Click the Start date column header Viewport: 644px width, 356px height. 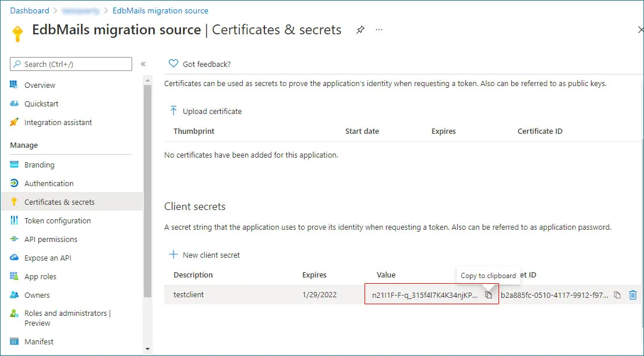click(x=362, y=131)
